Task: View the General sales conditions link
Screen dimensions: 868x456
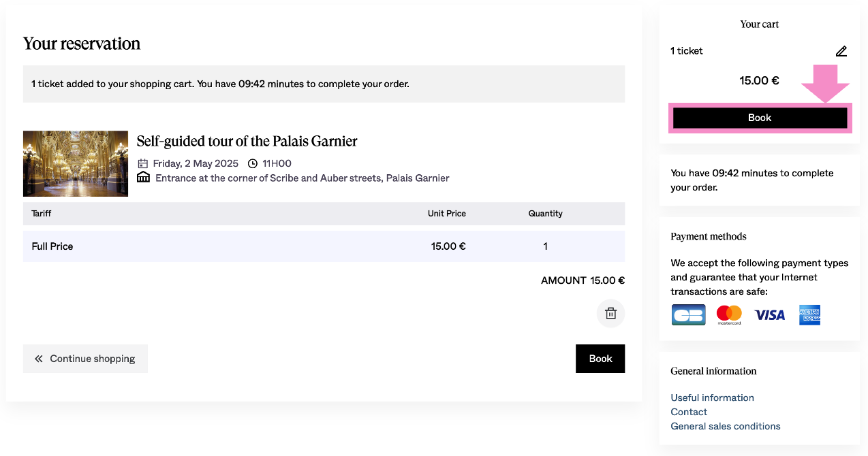Action: click(x=725, y=426)
